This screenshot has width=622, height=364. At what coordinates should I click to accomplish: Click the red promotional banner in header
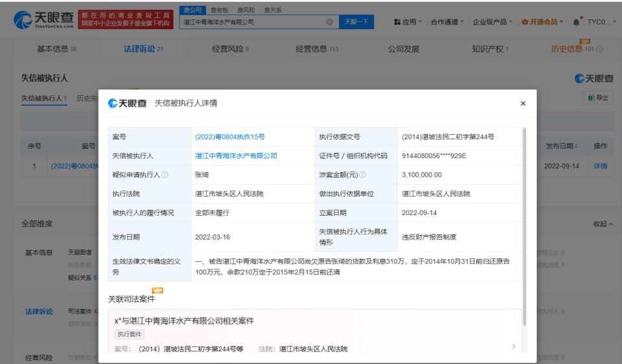click(126, 19)
